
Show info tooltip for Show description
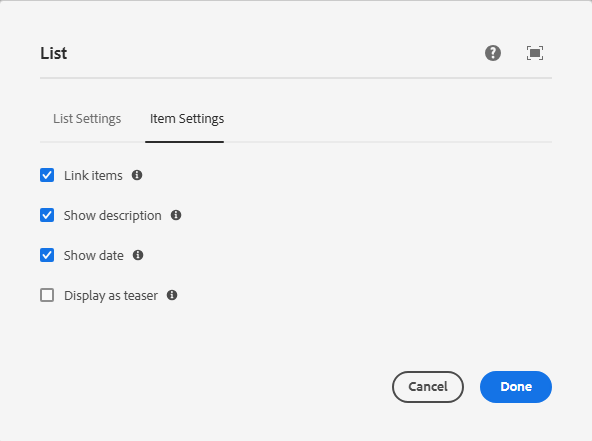[x=176, y=215]
